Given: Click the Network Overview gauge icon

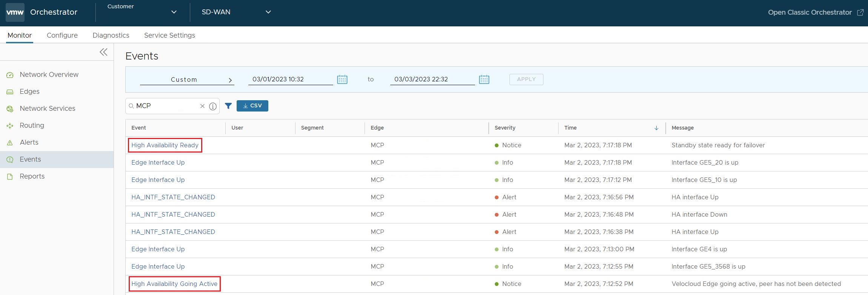Looking at the screenshot, I should pyautogui.click(x=10, y=75).
